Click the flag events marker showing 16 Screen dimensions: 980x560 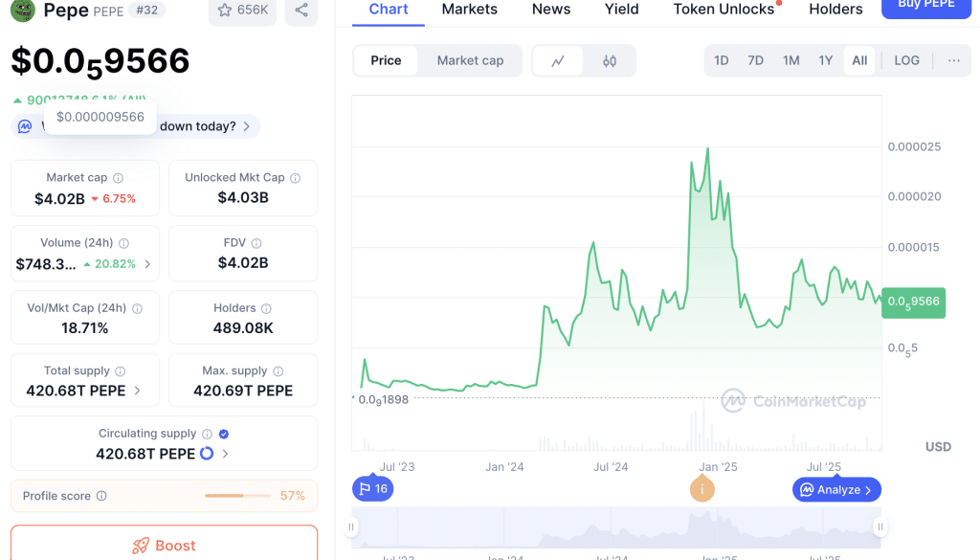(372, 489)
